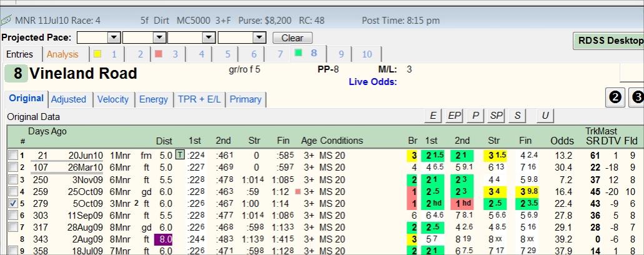Click the round 3 button
644x255 pixels.
637,98
